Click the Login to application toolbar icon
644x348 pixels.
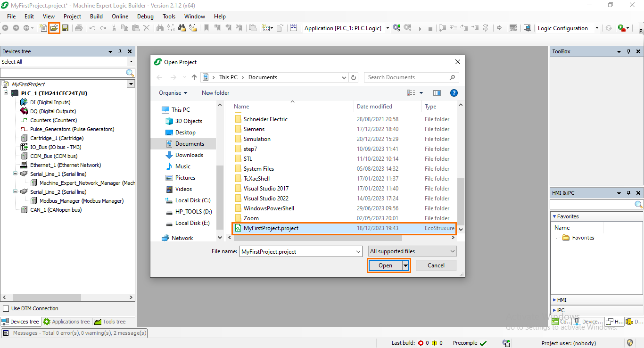pyautogui.click(x=396, y=28)
